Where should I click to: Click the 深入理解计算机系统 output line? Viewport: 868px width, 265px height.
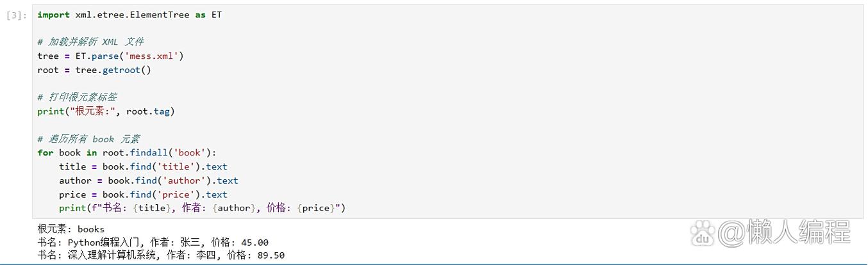(x=161, y=255)
